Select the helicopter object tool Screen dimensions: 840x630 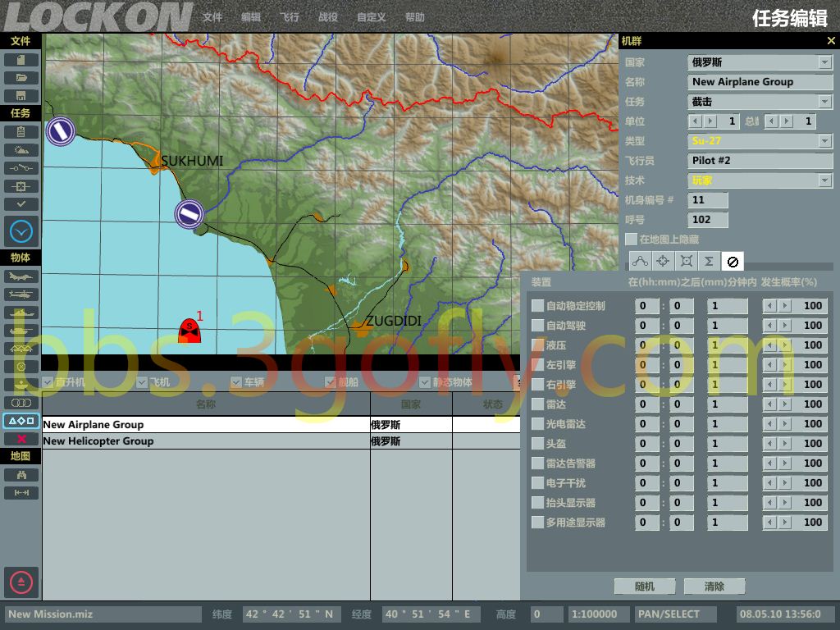coord(21,294)
